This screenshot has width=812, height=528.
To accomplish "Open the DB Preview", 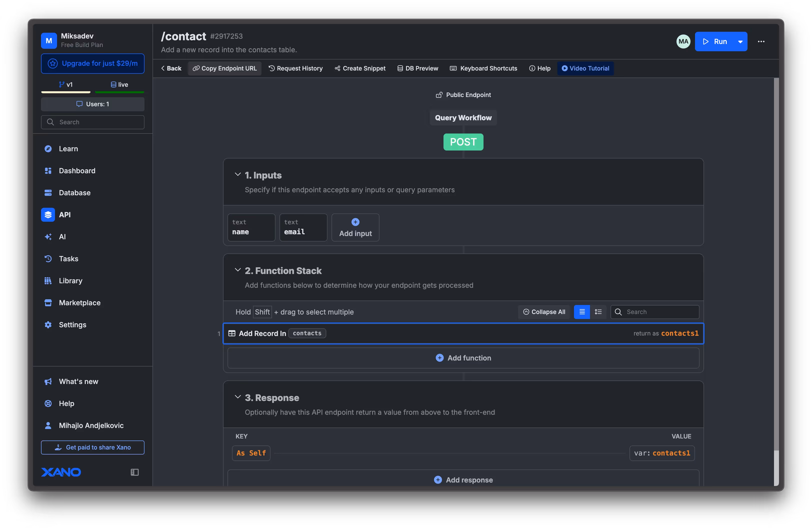I will 417,68.
